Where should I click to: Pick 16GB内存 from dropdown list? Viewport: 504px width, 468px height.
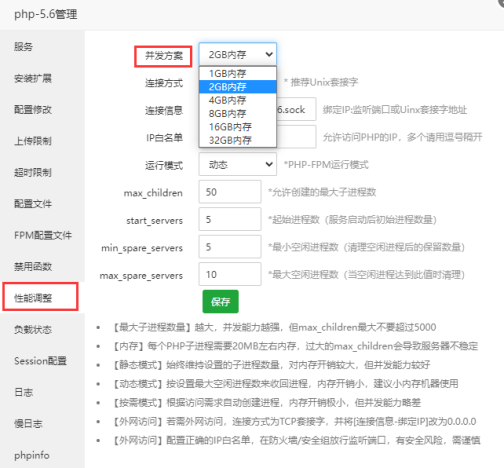pyautogui.click(x=238, y=127)
